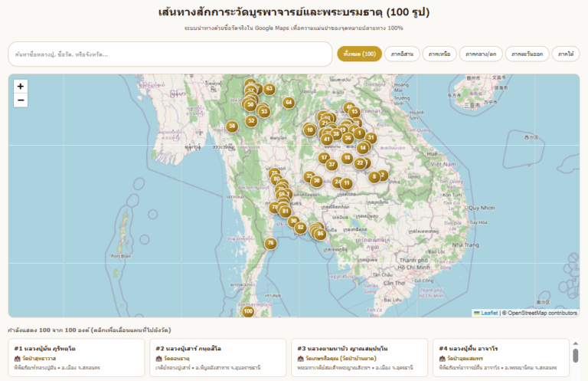Click the card list scrollbar thumb
The image size is (588, 381).
[575, 356]
